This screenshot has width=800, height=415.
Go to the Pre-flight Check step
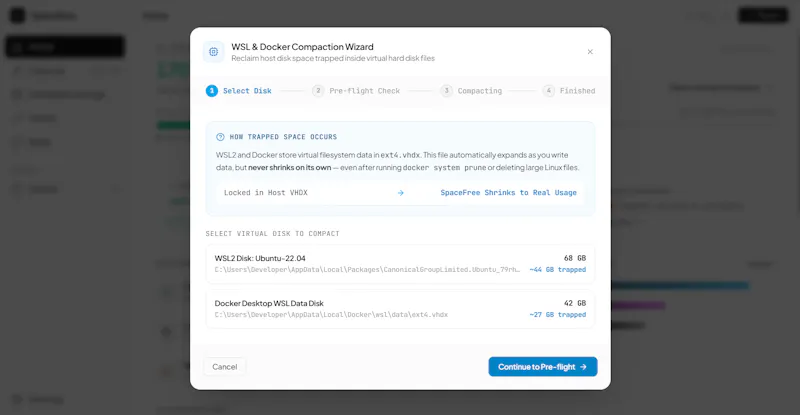tap(356, 91)
